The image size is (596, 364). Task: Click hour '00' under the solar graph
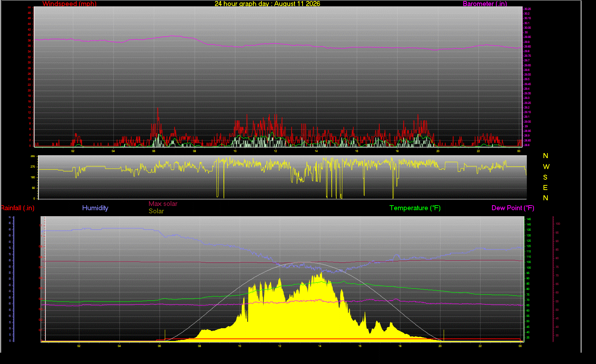click(x=520, y=346)
